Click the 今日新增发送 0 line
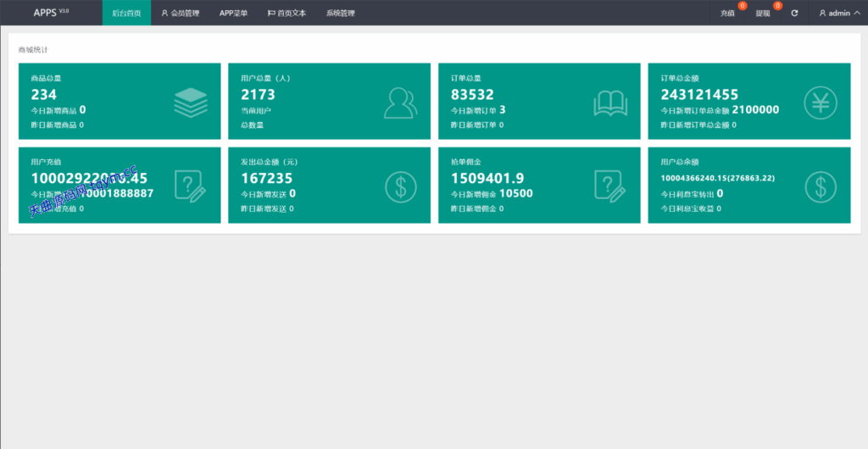The image size is (868, 449). (269, 193)
